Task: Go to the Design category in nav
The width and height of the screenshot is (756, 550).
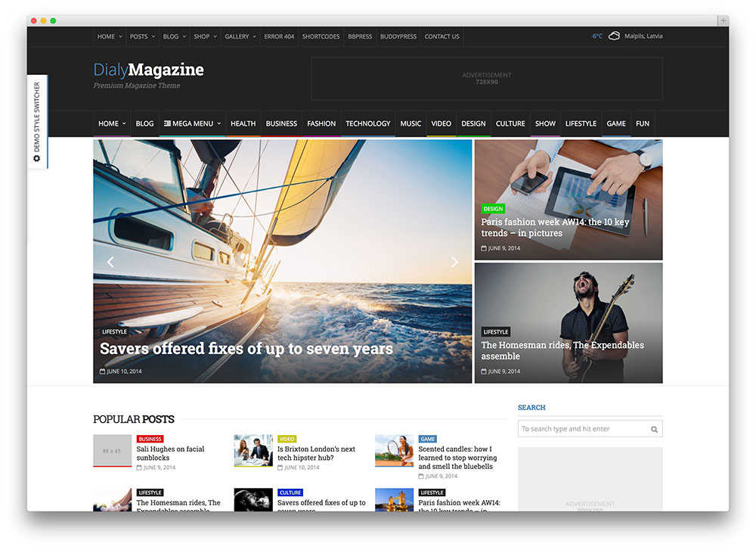Action: (x=473, y=123)
